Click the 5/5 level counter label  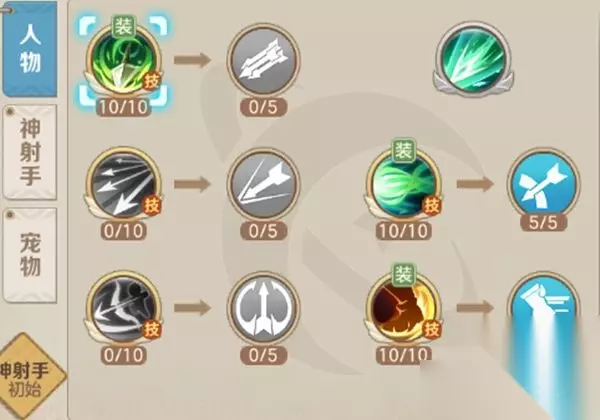click(x=543, y=222)
